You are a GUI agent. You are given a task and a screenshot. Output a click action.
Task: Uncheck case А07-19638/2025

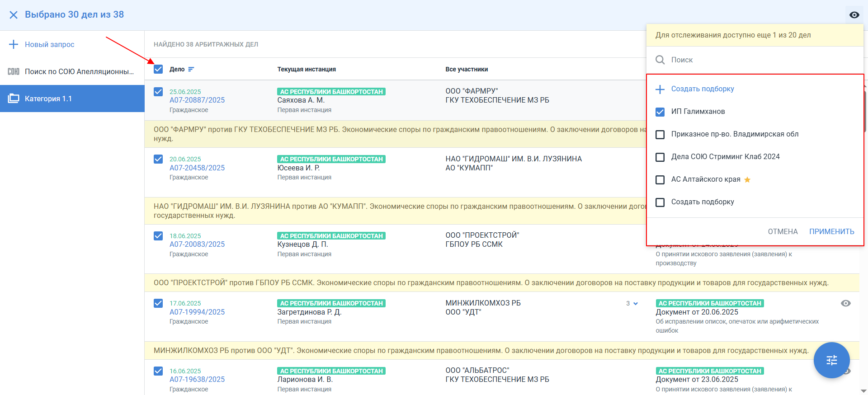click(158, 371)
